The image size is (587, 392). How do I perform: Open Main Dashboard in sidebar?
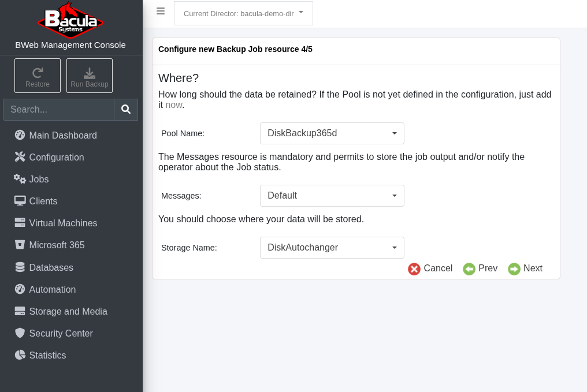[x=62, y=136]
